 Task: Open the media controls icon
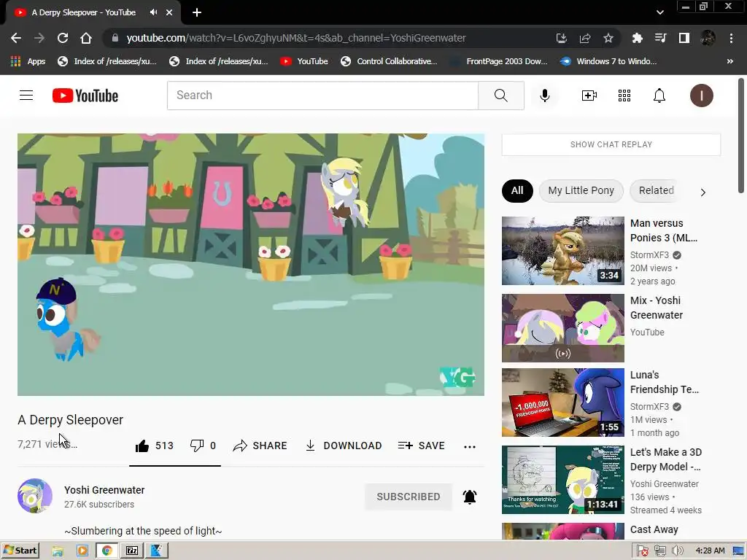click(x=660, y=38)
